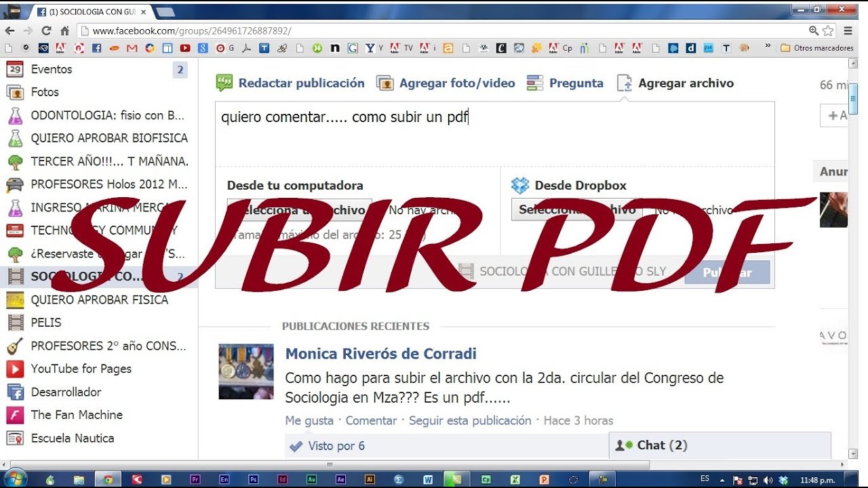Image resolution: width=868 pixels, height=488 pixels.
Task: Open the YouTube bookmark icon
Action: tap(184, 48)
